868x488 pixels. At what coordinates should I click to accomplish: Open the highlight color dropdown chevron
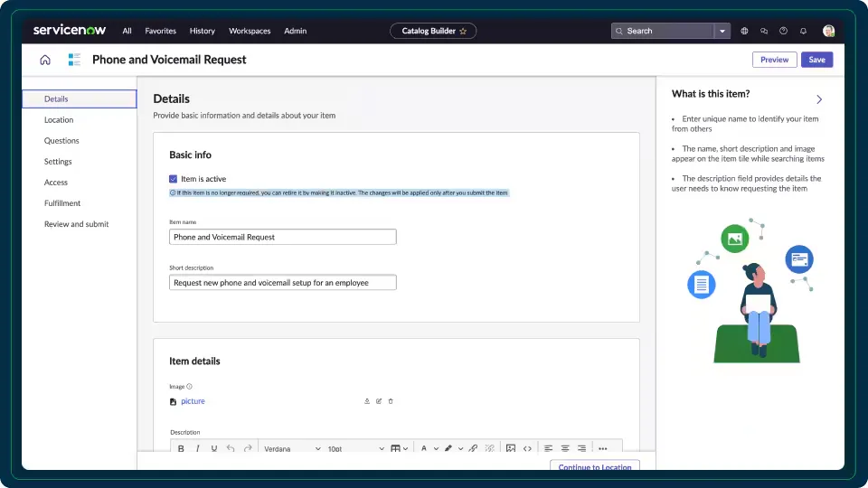pyautogui.click(x=460, y=448)
